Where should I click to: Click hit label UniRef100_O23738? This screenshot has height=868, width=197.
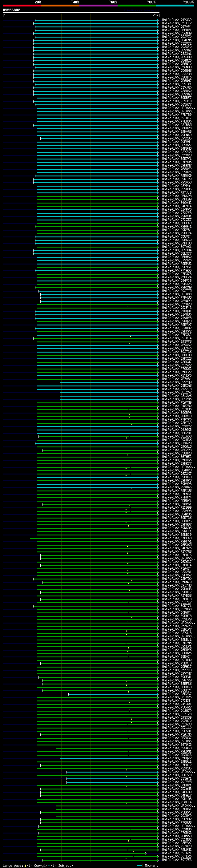point(176,74)
